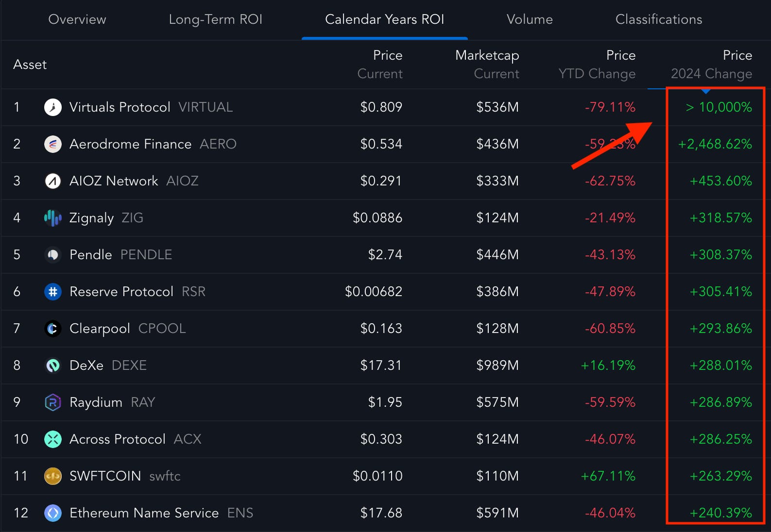Sort by Marketcap Current column header

(487, 64)
